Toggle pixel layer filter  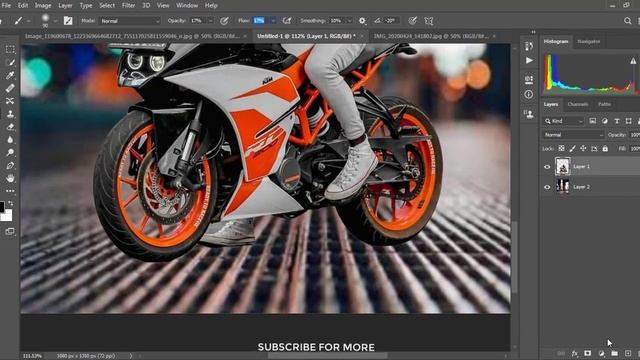tap(593, 121)
